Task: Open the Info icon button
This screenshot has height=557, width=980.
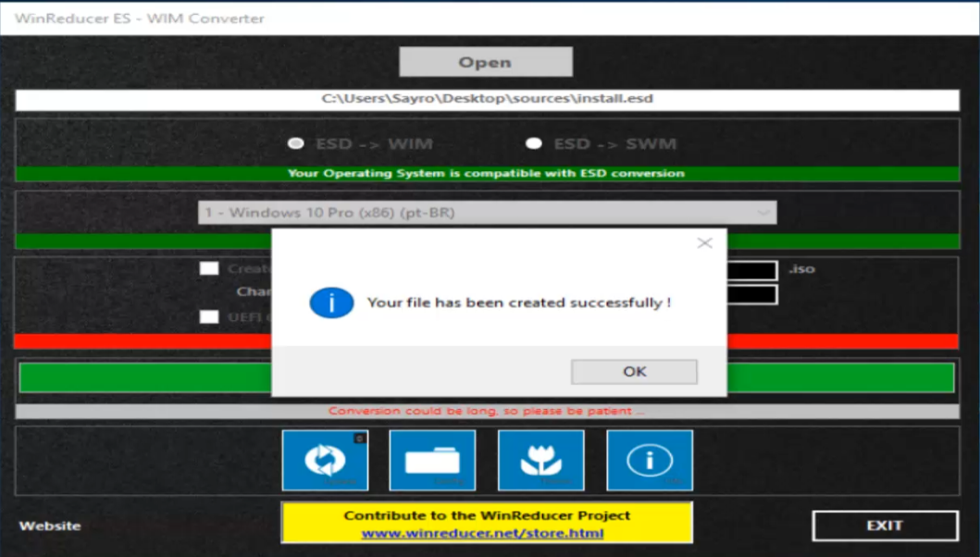Action: tap(648, 460)
